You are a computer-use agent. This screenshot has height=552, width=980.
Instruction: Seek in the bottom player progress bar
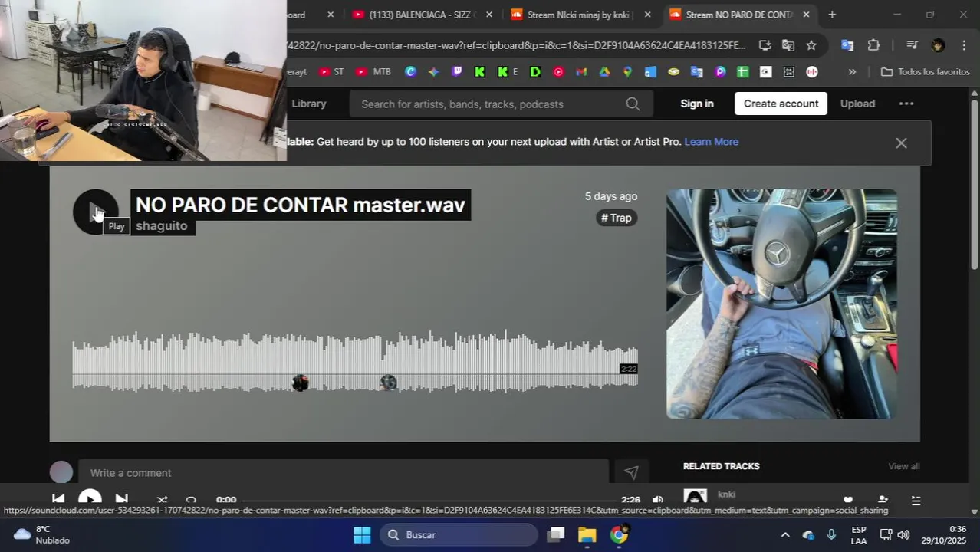tap(430, 501)
